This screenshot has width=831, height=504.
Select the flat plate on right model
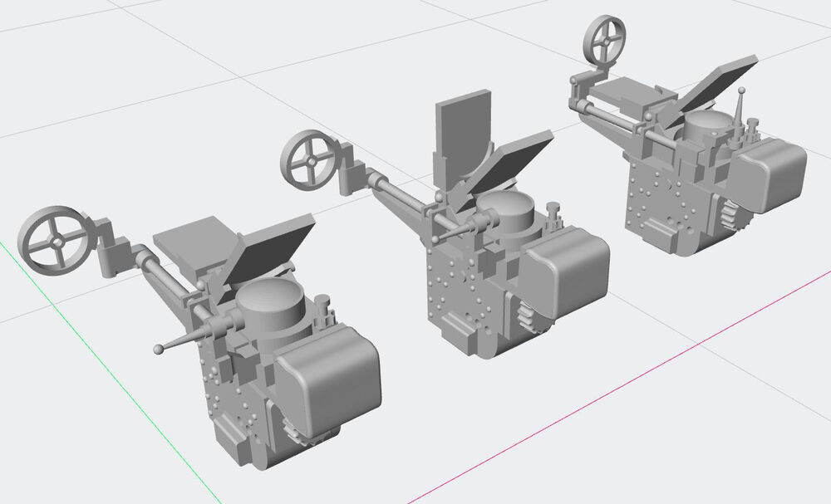(624, 91)
